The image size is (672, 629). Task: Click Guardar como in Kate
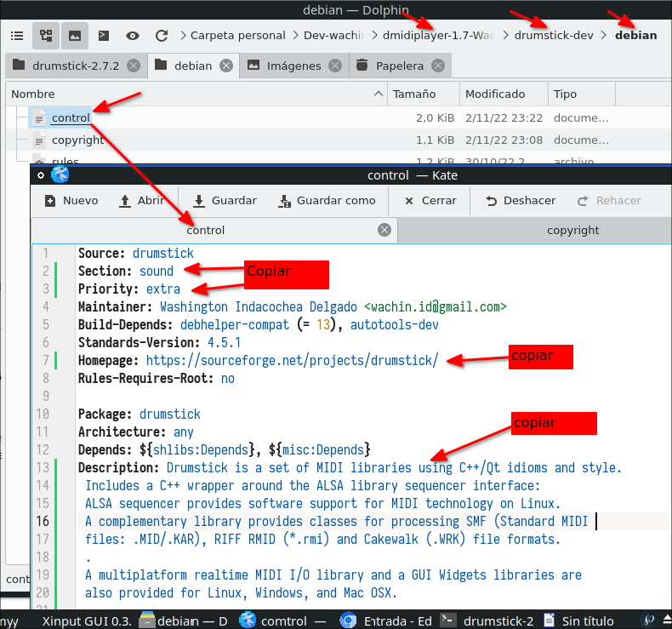[x=327, y=200]
